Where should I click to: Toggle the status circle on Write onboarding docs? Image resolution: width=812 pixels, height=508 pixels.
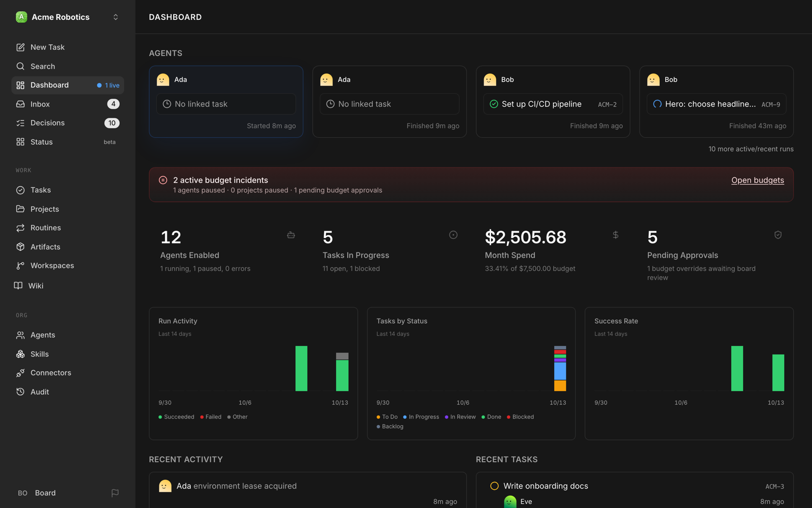click(494, 486)
